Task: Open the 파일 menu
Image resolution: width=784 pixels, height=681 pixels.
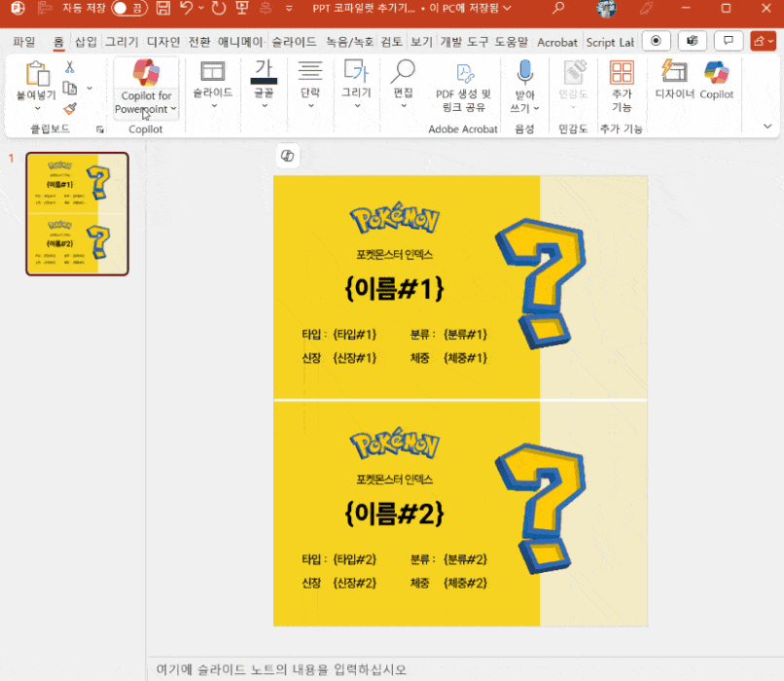Action: (23, 42)
